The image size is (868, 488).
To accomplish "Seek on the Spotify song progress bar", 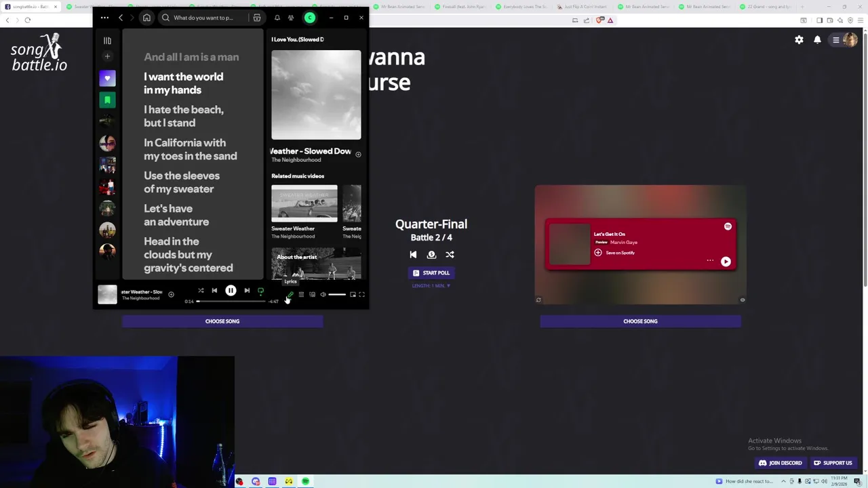I will (x=232, y=301).
